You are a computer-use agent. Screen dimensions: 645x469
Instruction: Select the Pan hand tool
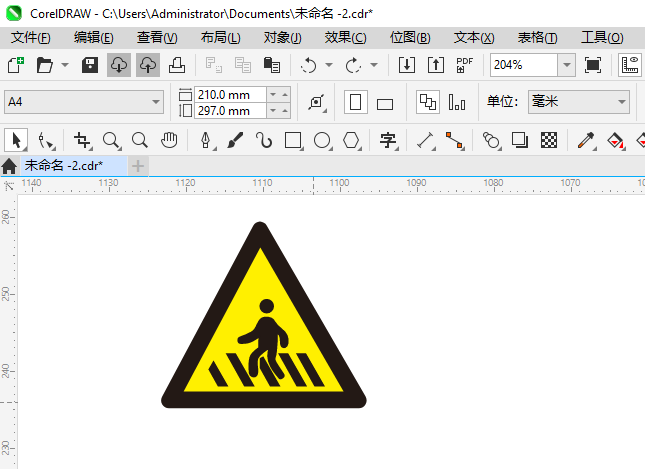click(169, 141)
